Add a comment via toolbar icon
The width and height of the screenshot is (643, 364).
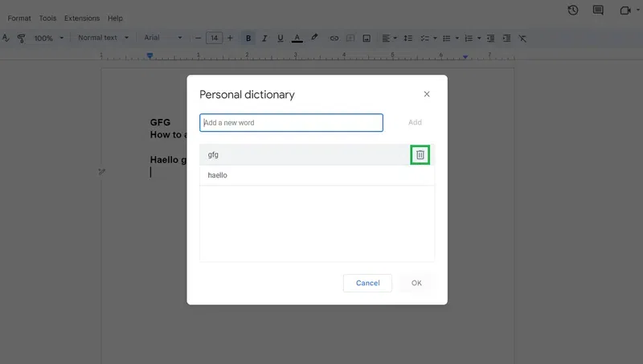pos(350,38)
